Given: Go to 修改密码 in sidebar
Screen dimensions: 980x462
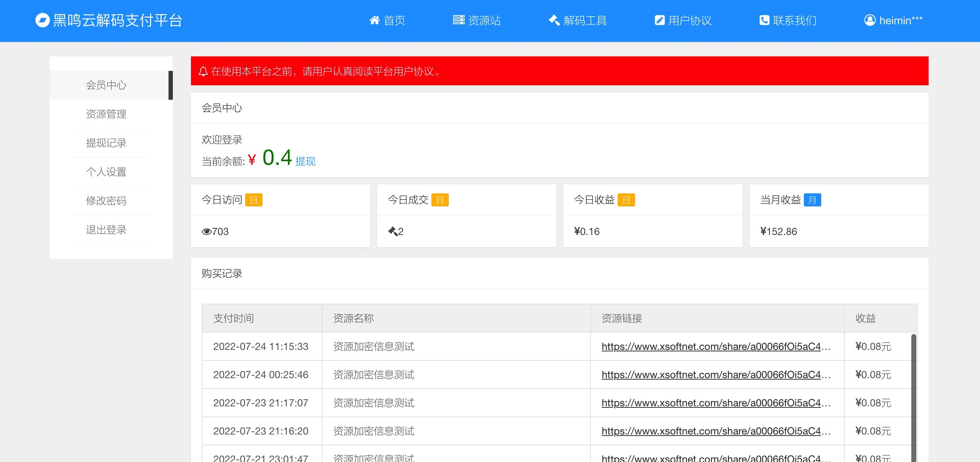Looking at the screenshot, I should pyautogui.click(x=106, y=201).
